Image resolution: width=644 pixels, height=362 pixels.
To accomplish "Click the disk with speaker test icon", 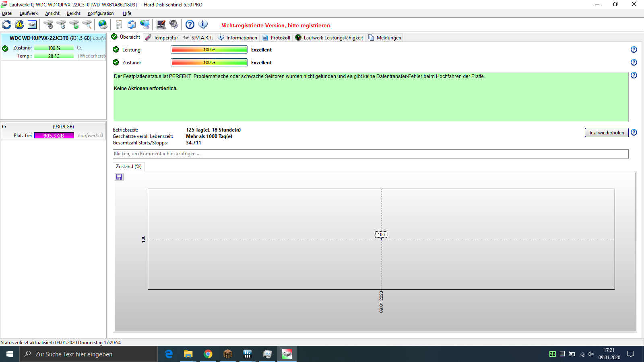I will pos(48,25).
